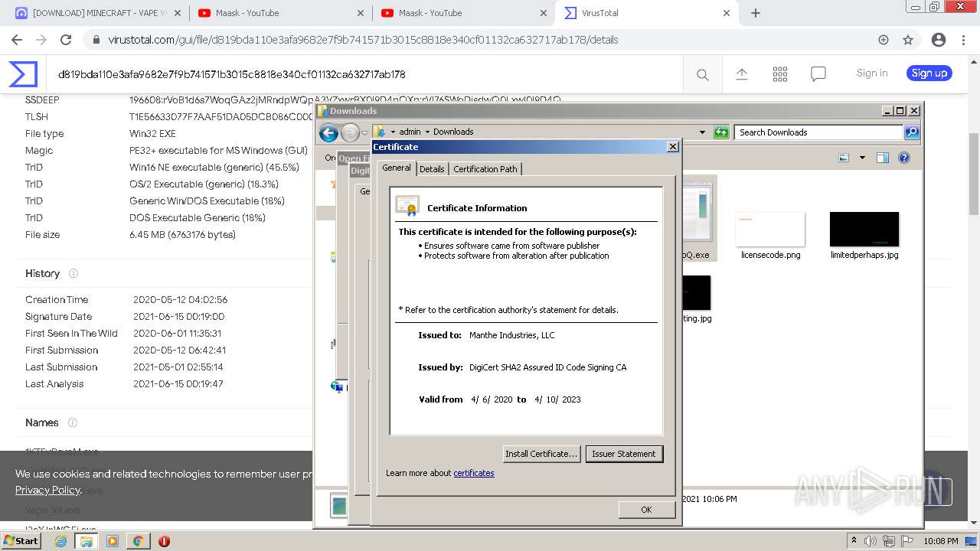Click the Vape_V4.exe name entry
Viewport: 980px width, 551px height.
pyautogui.click(x=53, y=510)
